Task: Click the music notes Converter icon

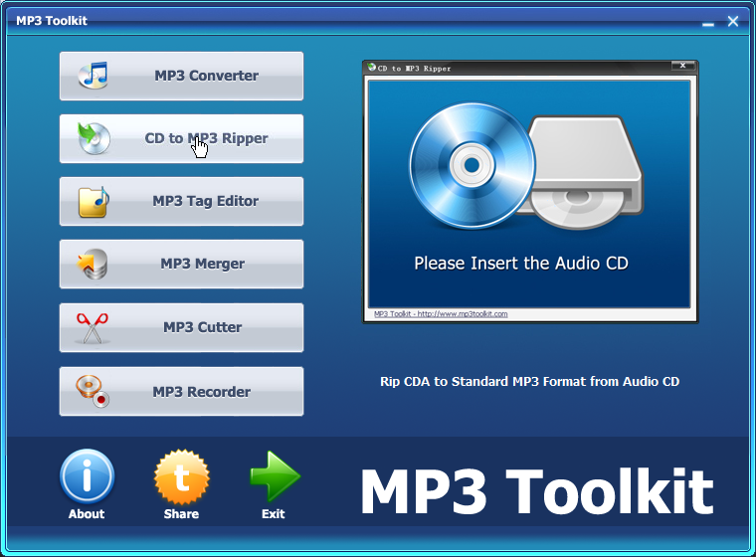Action: pyautogui.click(x=94, y=76)
